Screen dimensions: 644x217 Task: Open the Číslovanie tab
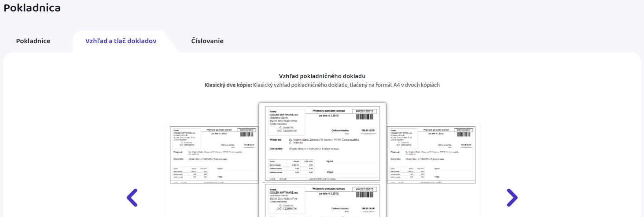pos(207,41)
